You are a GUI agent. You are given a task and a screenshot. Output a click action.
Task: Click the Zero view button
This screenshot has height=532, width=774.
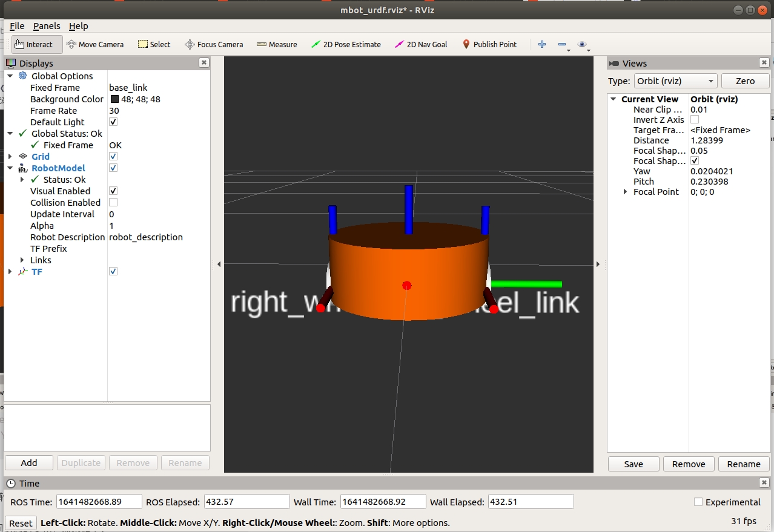[745, 81]
